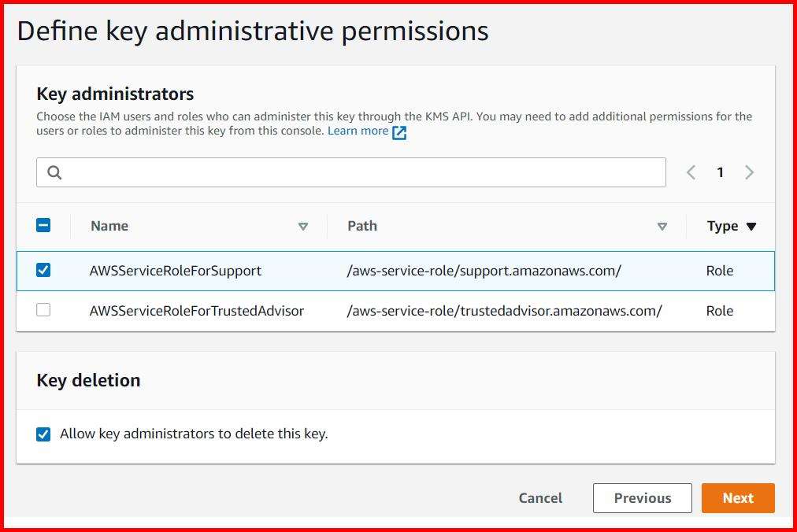
Task: Toggle the select-all checkbox in the table header
Action: pos(43,225)
